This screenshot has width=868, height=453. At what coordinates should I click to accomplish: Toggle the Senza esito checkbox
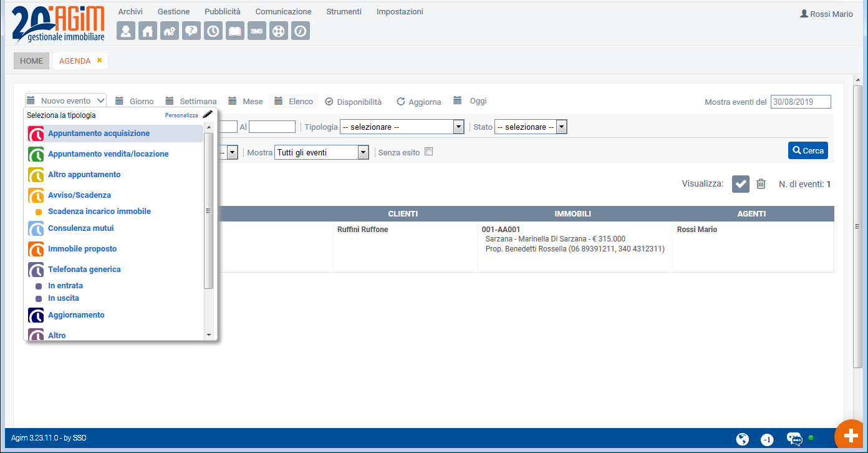click(428, 152)
